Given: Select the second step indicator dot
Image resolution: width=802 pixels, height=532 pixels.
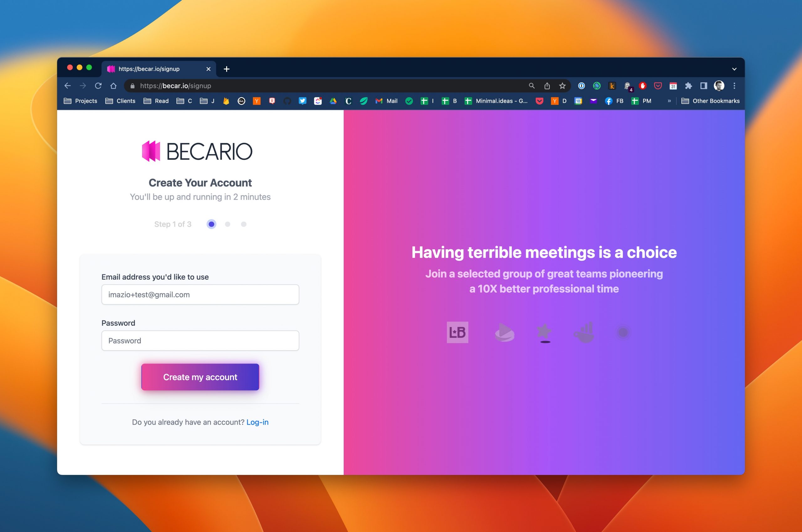Looking at the screenshot, I should (x=227, y=224).
